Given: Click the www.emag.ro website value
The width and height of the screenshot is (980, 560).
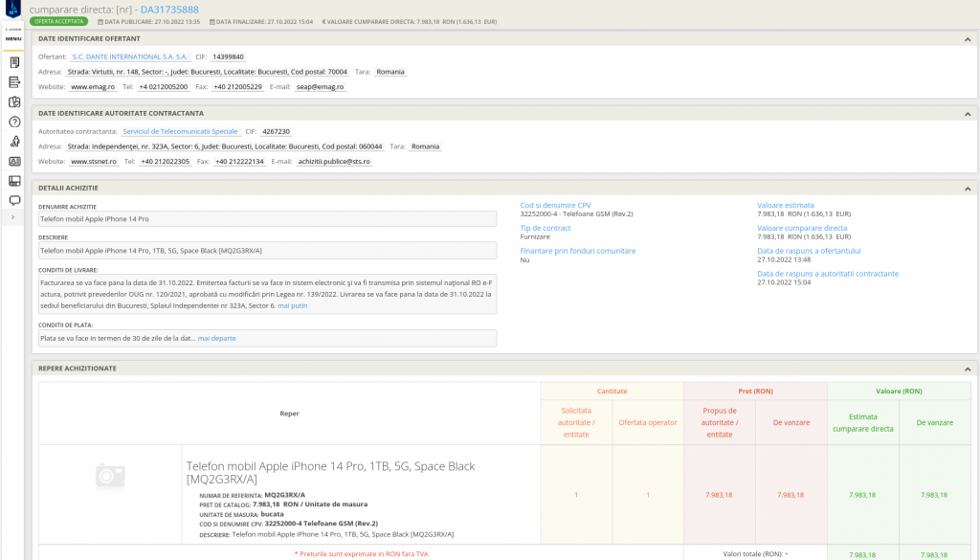Looking at the screenshot, I should coord(93,87).
